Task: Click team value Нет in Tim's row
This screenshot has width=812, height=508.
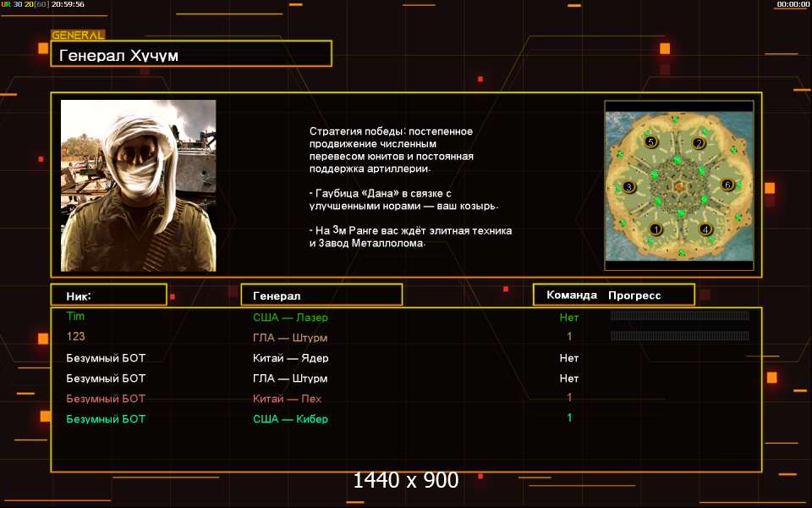Action: point(569,317)
